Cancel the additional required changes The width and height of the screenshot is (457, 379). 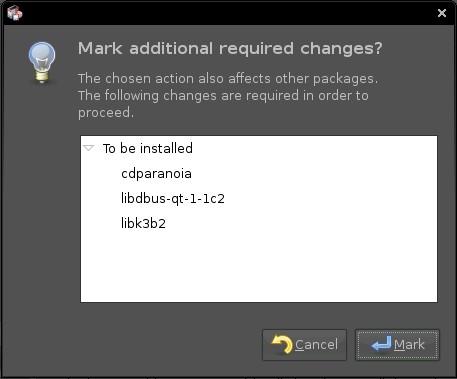tap(304, 345)
